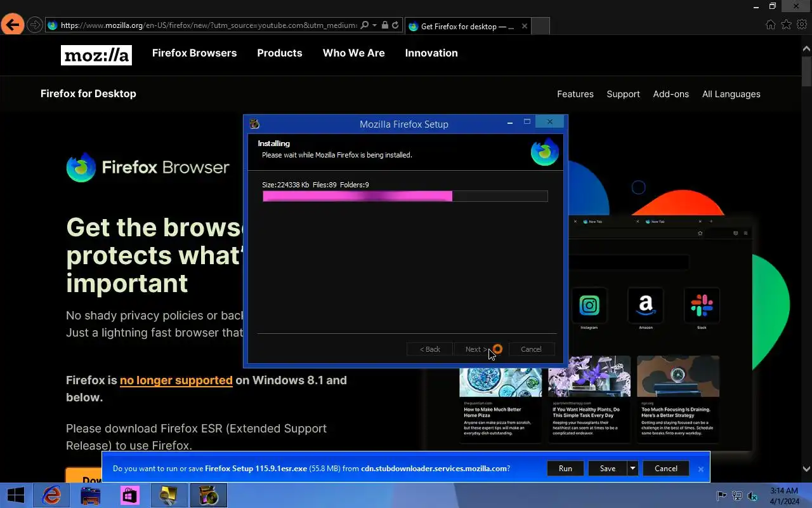Screen dimensions: 812x508
Task: Cancel the download in notification bar
Action: [x=666, y=469]
